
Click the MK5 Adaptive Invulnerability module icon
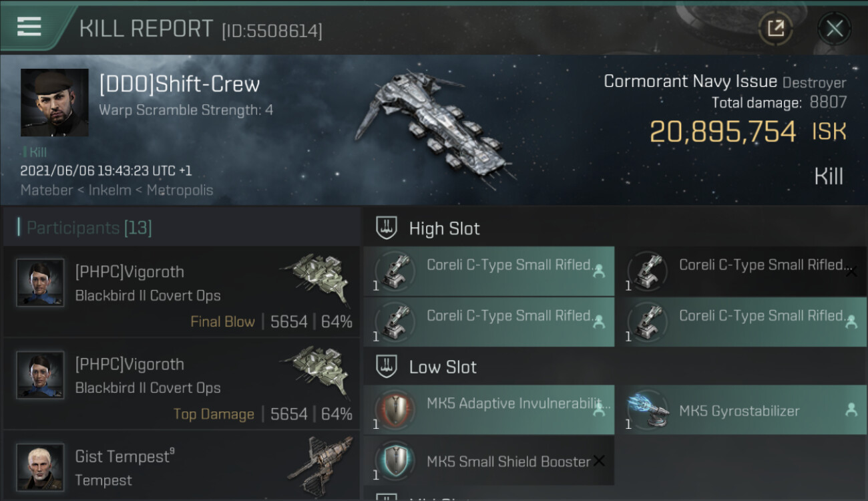[396, 410]
